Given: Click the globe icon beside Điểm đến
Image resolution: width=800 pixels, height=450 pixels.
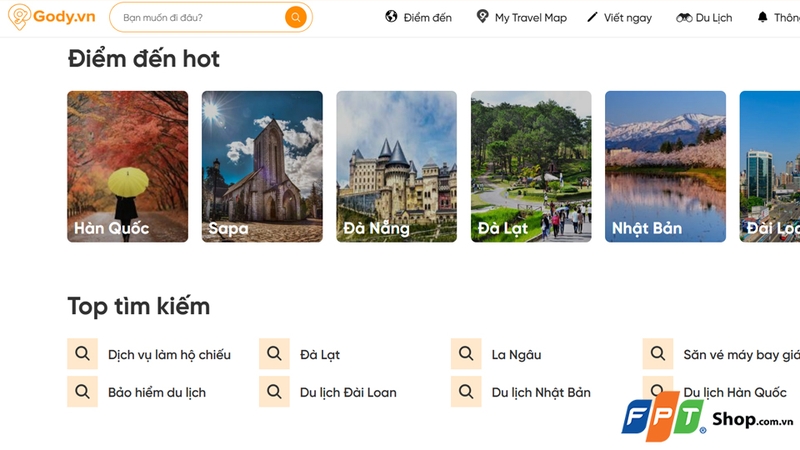Looking at the screenshot, I should pos(391,17).
